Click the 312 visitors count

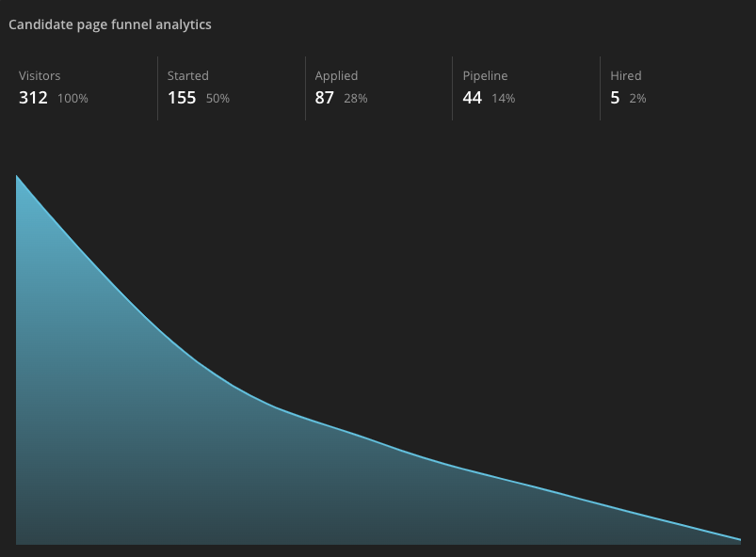(x=33, y=98)
